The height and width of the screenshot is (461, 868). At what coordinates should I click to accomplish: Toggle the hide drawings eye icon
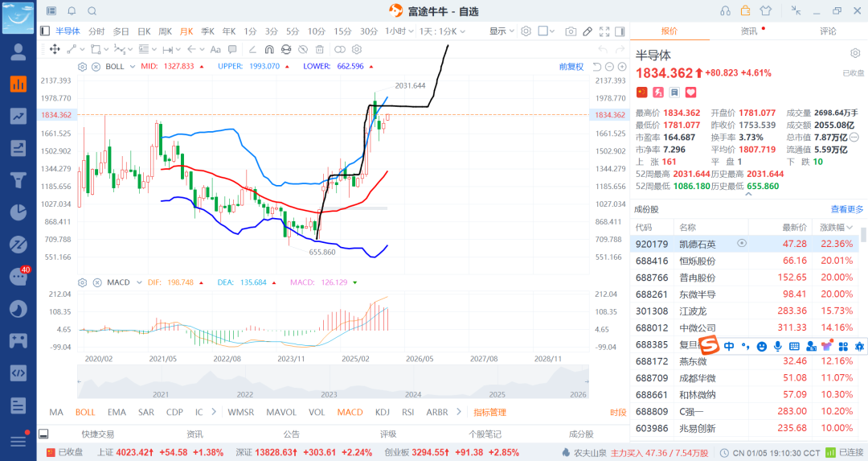(x=303, y=49)
